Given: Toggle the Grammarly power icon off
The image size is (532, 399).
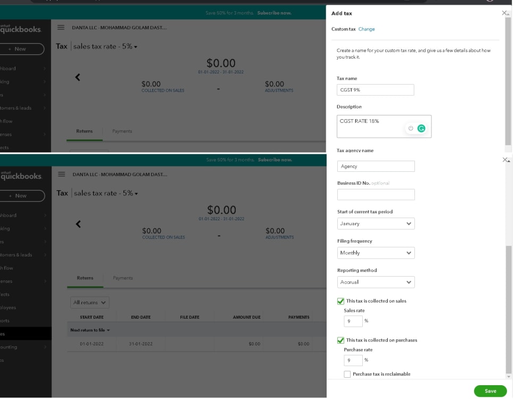Looking at the screenshot, I should [x=410, y=128].
